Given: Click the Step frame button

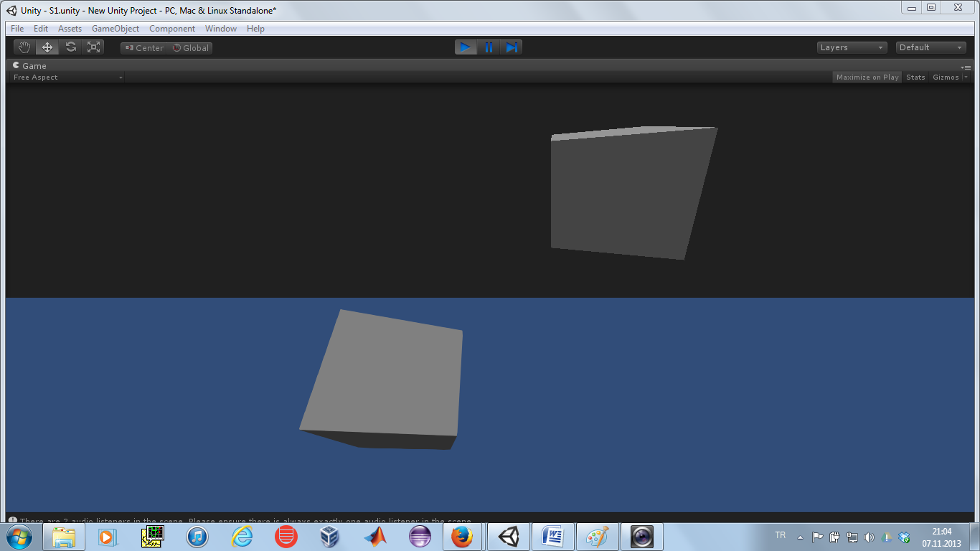Looking at the screenshot, I should tap(511, 47).
